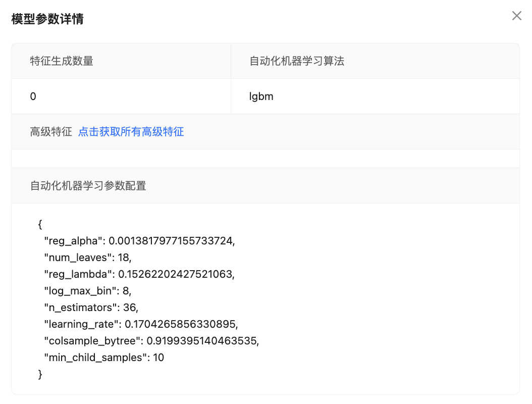Click the empty row below 高级特征

(x=265, y=159)
